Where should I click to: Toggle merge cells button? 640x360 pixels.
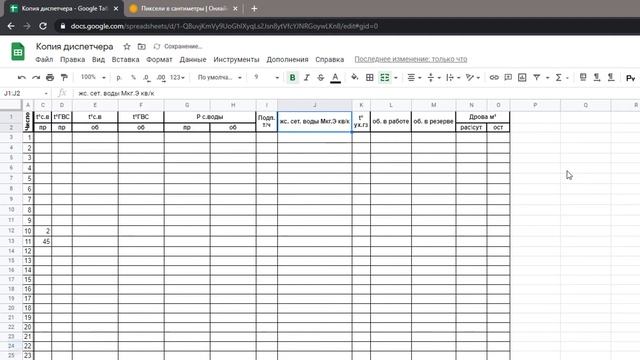384,78
